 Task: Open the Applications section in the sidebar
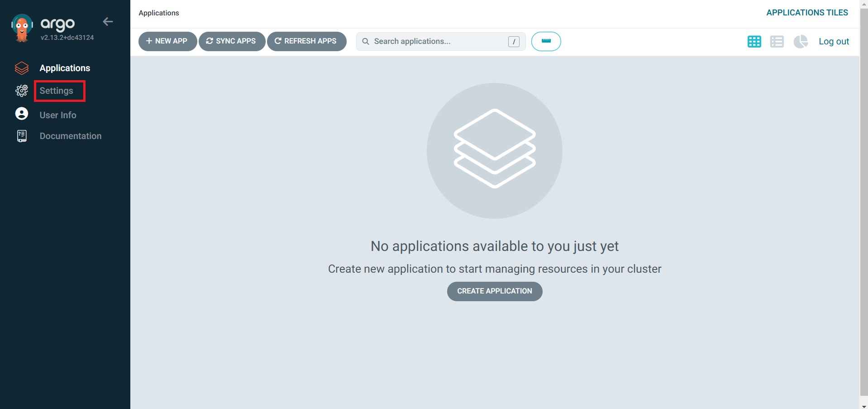pyautogui.click(x=65, y=68)
